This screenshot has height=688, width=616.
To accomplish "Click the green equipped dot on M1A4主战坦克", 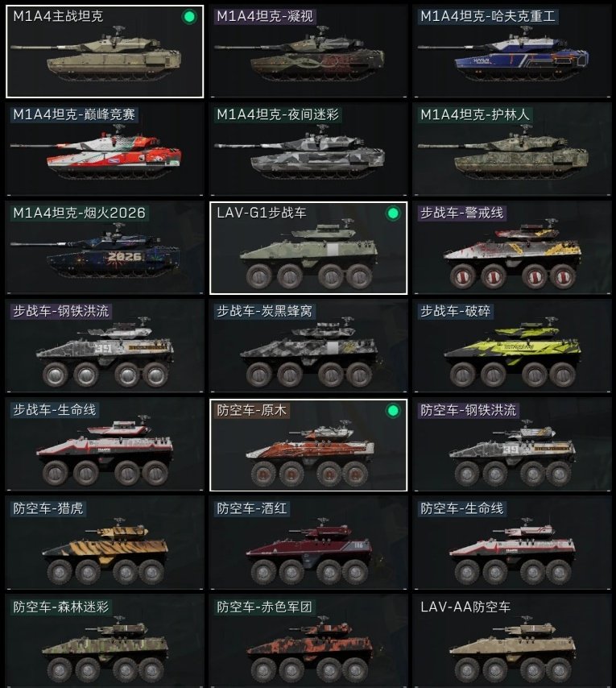I will click(x=189, y=17).
